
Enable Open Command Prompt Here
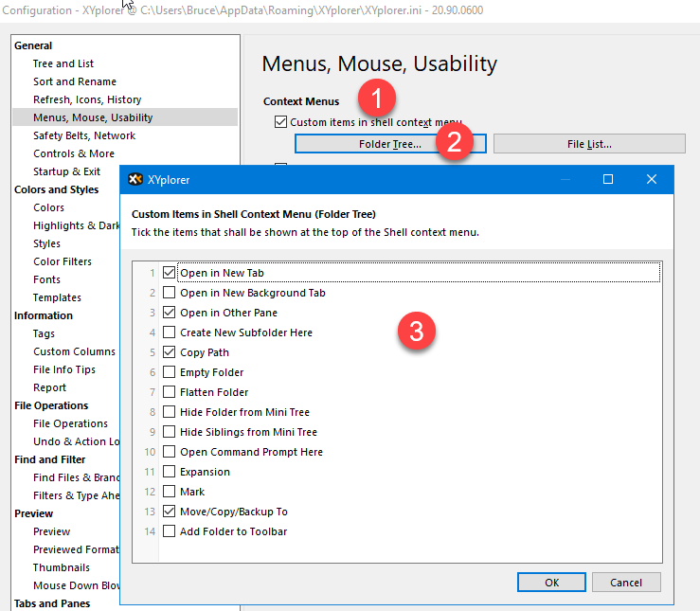point(170,452)
